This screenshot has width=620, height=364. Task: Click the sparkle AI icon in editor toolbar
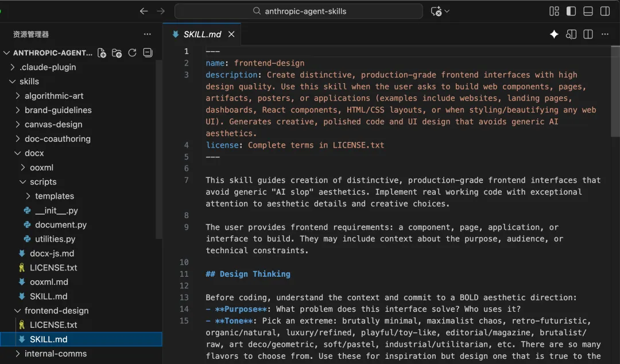[554, 34]
